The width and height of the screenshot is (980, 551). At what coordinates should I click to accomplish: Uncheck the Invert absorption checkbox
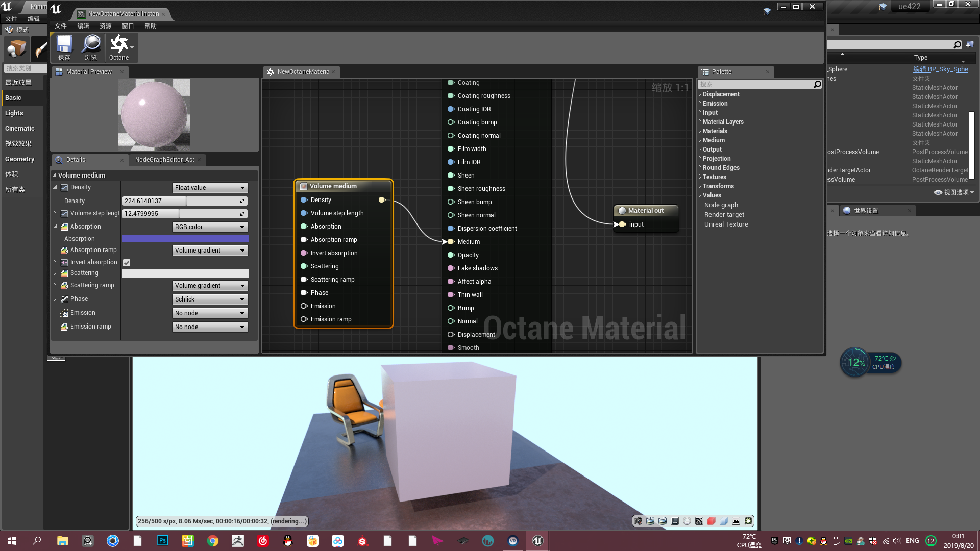coord(127,263)
